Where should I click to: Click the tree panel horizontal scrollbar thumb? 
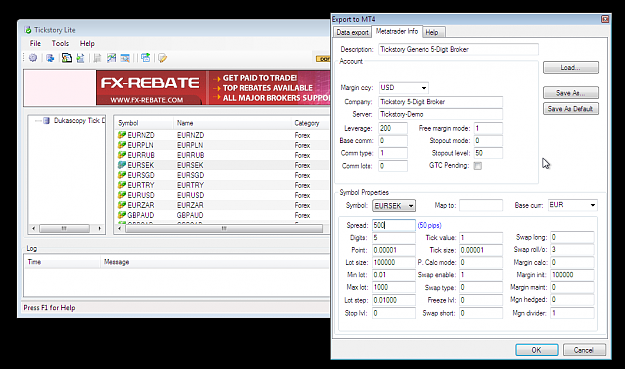click(64, 228)
